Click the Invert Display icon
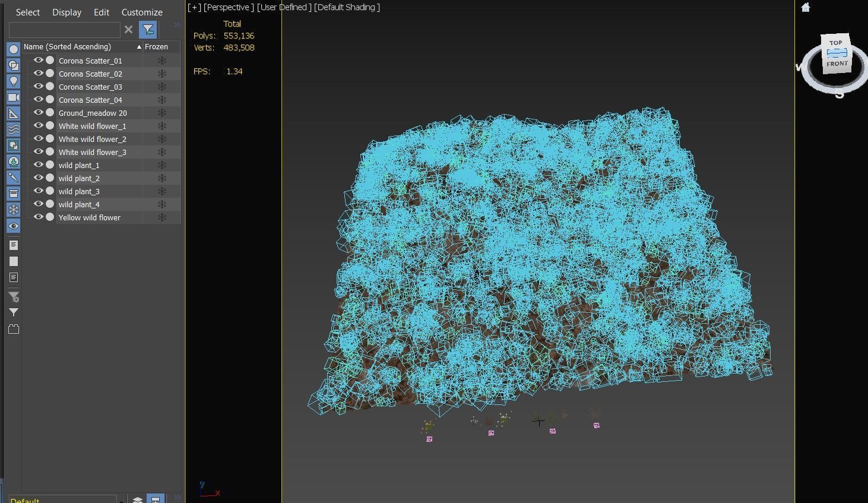The width and height of the screenshot is (868, 503). point(13,277)
